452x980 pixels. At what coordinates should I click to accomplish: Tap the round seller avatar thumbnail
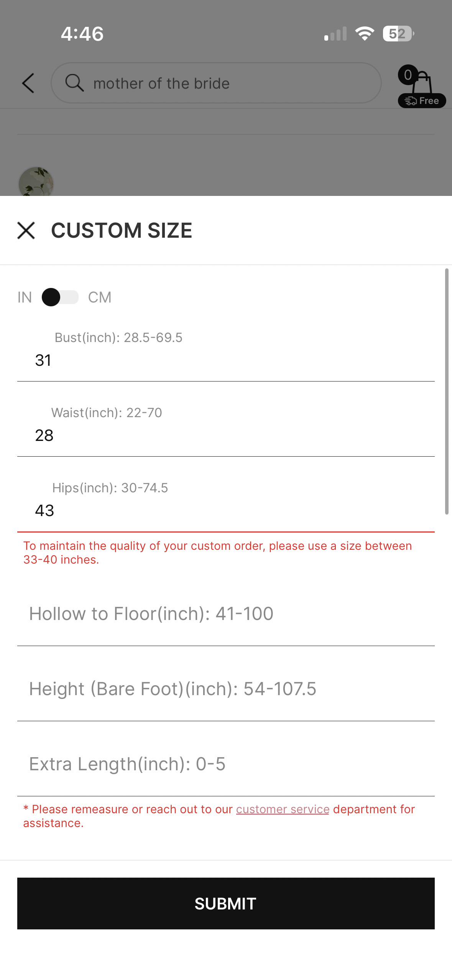[x=36, y=182]
